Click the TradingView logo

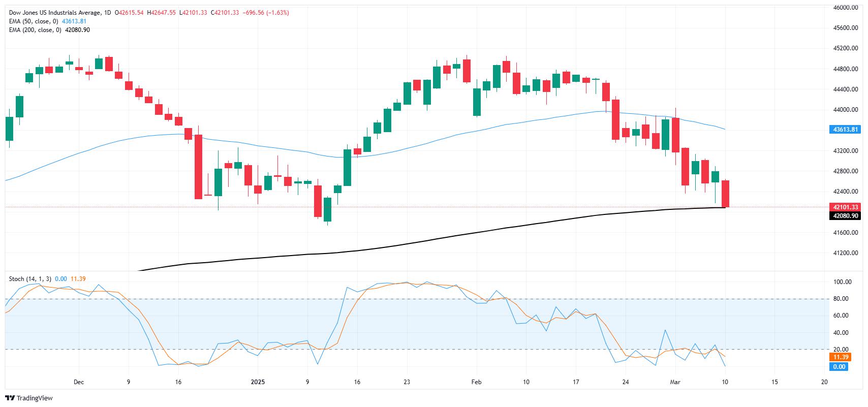29,398
